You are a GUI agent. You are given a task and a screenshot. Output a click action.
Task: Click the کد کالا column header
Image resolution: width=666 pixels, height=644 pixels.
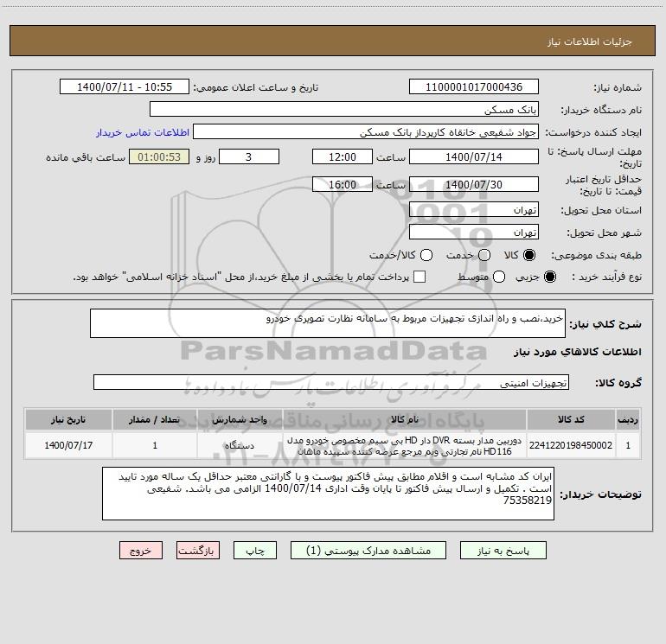tap(571, 419)
